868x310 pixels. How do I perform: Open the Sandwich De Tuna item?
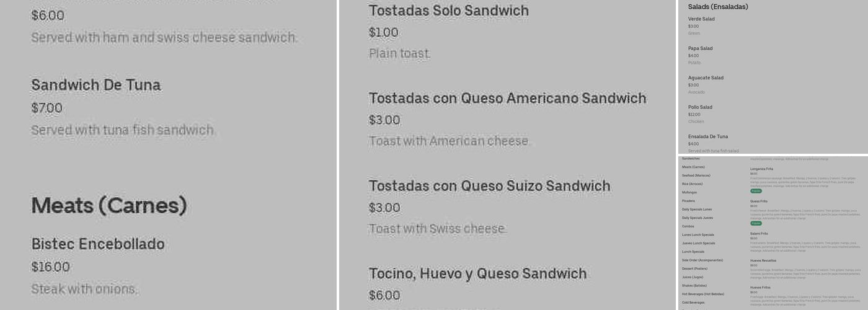tap(96, 86)
